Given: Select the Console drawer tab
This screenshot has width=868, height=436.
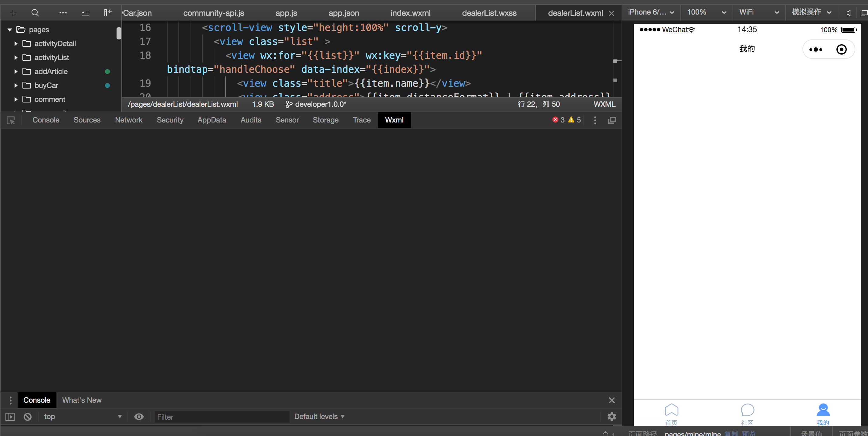Looking at the screenshot, I should [x=37, y=400].
